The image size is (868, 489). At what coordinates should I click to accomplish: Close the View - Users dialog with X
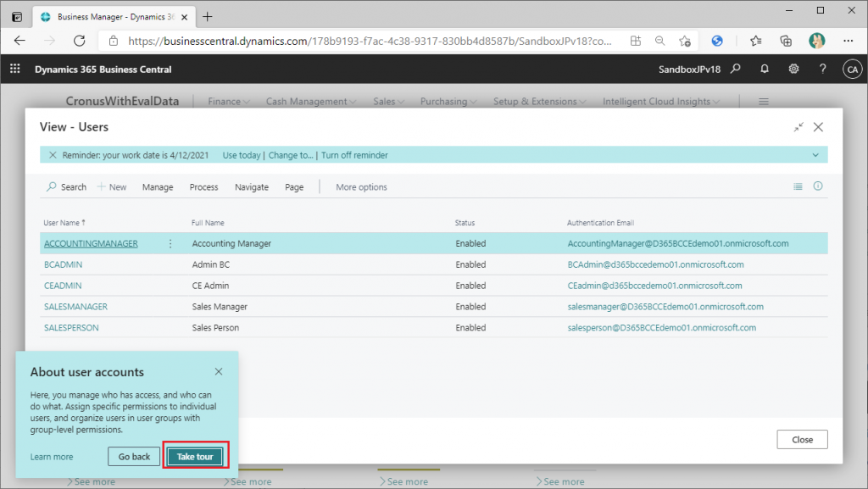pos(818,126)
